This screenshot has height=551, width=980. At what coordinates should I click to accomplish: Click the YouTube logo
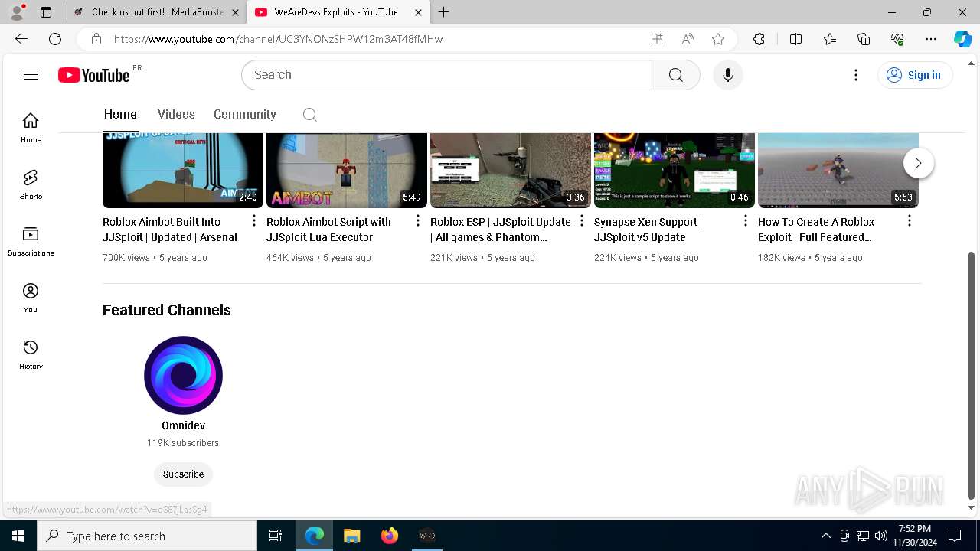tap(94, 75)
